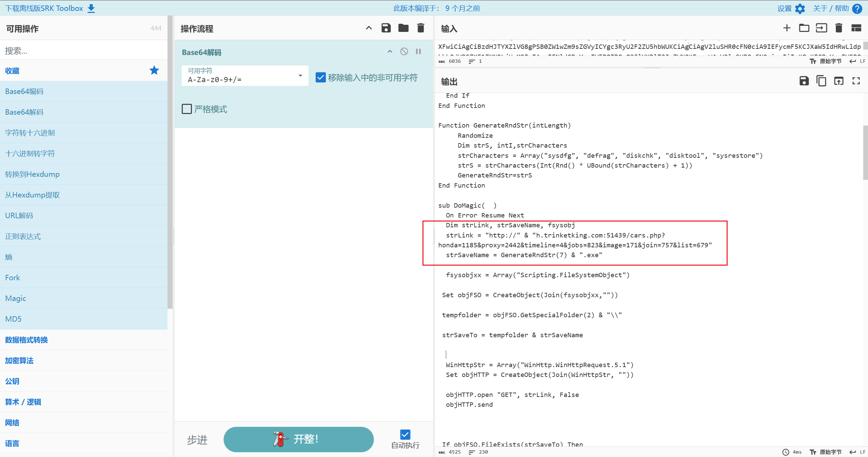Collapse the Base64解码 operation arguments

390,52
